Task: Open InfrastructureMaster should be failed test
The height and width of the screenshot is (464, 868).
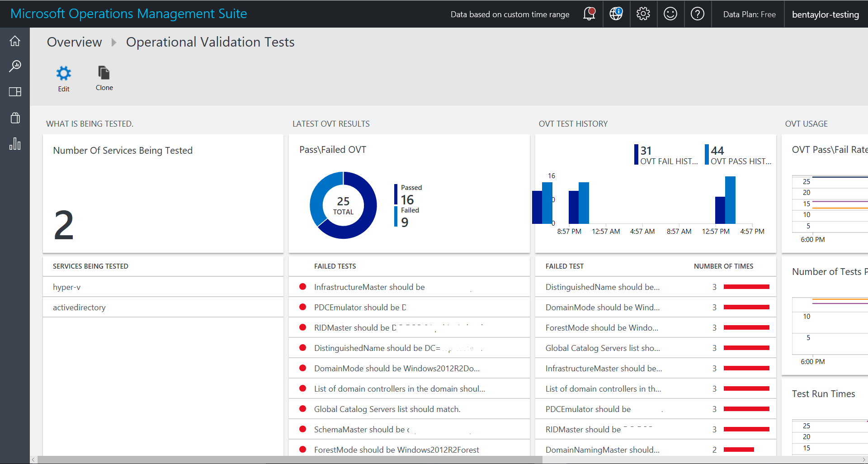Action: click(409, 287)
